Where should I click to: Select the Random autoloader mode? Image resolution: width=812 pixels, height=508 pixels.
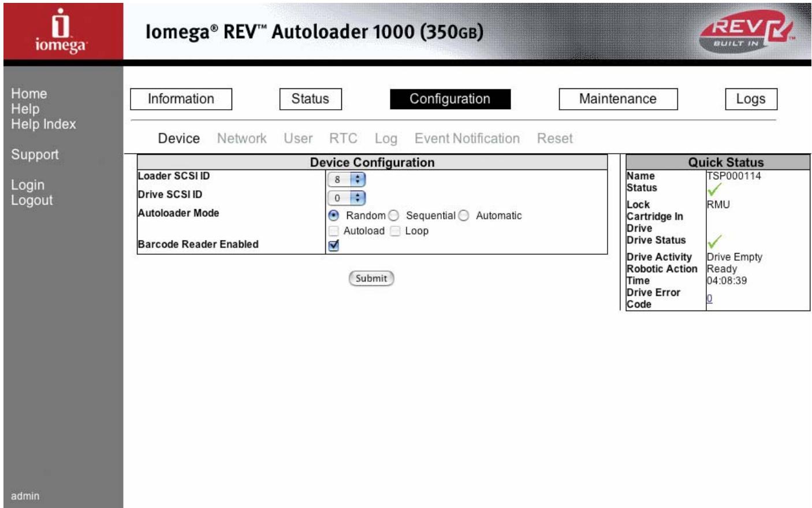coord(333,216)
